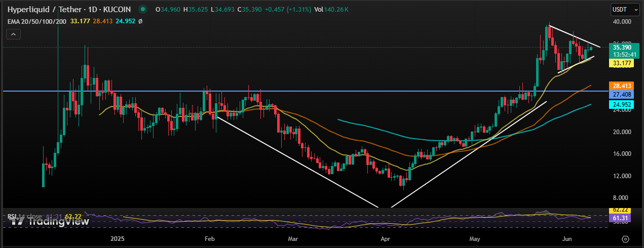Click yellow 33.177 price axis label
The image size is (644, 248).
coord(621,63)
